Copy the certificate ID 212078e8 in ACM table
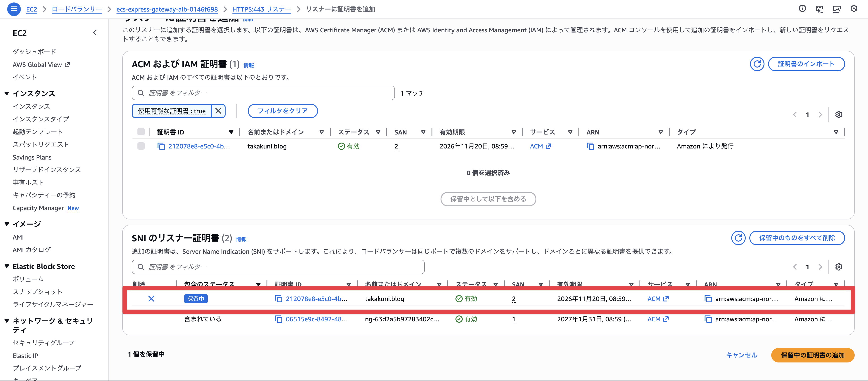 tap(161, 146)
